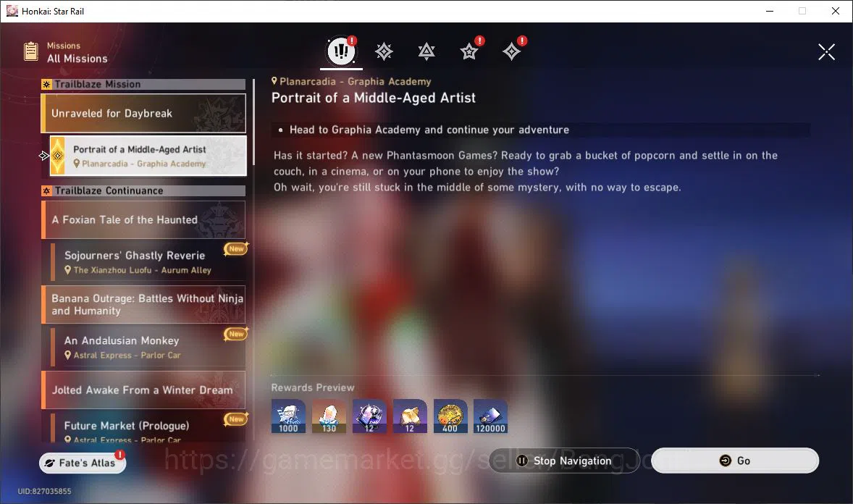Select Unraveled for Daybreak mission
Image resolution: width=853 pixels, height=504 pixels.
(144, 113)
